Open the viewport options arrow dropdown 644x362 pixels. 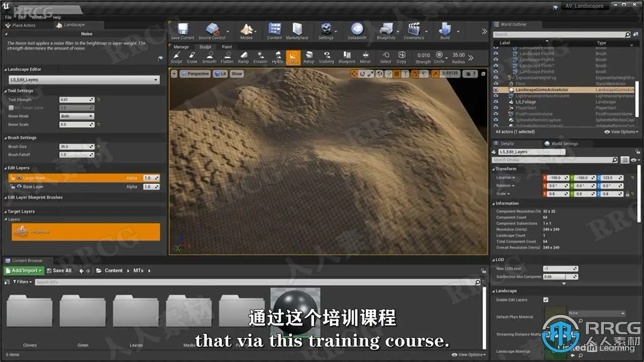pos(174,73)
